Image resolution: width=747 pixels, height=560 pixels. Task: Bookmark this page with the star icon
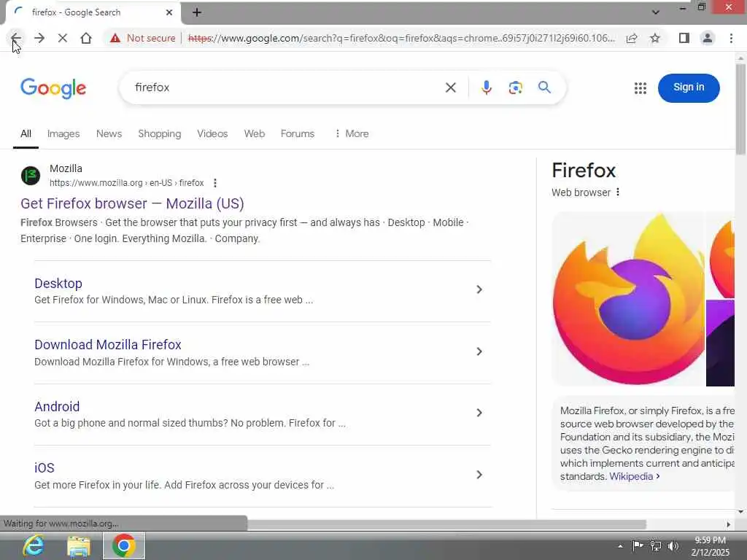(x=655, y=38)
